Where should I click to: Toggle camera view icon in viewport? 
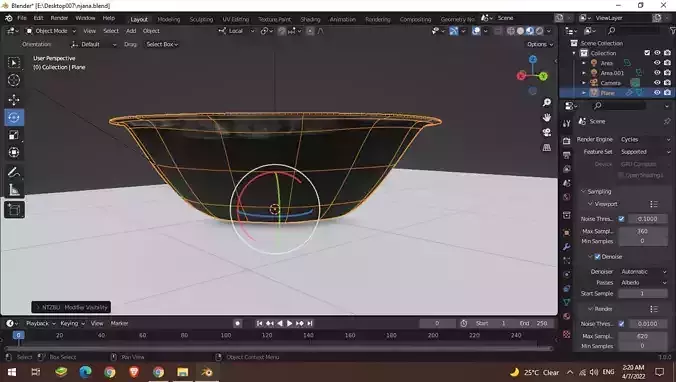(547, 132)
